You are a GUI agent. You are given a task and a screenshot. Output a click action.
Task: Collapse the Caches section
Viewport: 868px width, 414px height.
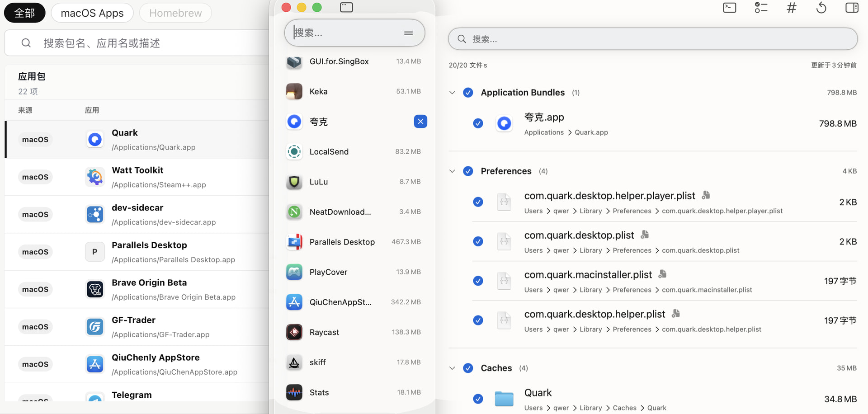coord(452,368)
